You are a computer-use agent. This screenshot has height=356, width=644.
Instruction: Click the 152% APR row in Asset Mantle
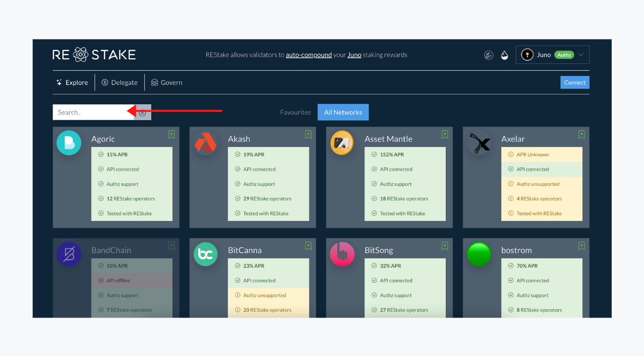[x=405, y=155]
